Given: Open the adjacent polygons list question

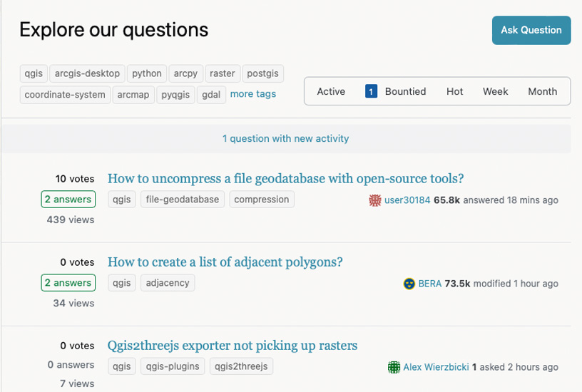Looking at the screenshot, I should point(225,262).
